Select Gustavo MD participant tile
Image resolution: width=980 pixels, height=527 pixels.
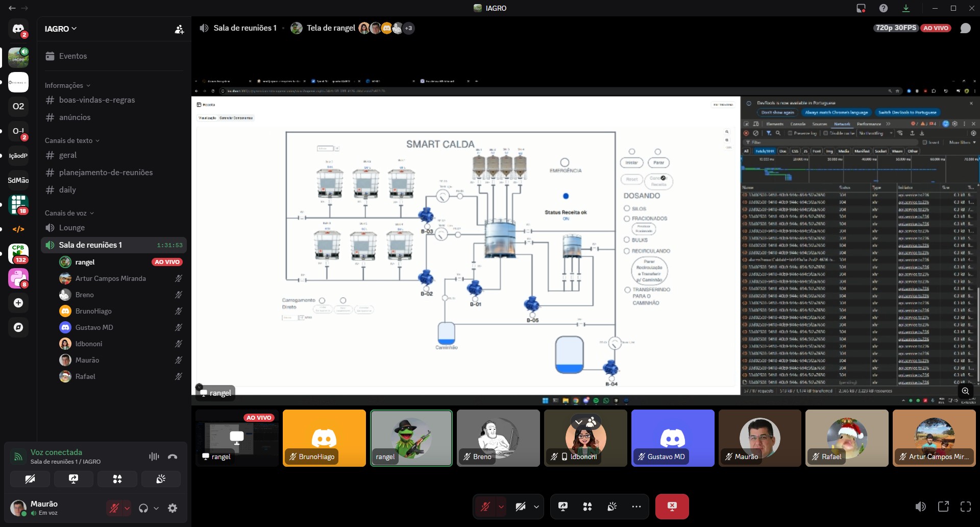click(x=673, y=438)
